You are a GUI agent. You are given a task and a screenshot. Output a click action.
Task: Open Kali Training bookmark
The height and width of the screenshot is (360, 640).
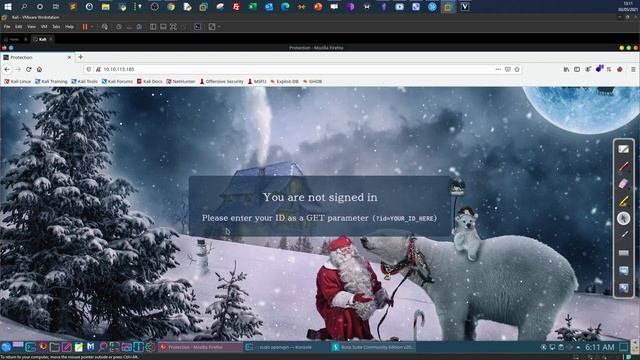pos(51,82)
